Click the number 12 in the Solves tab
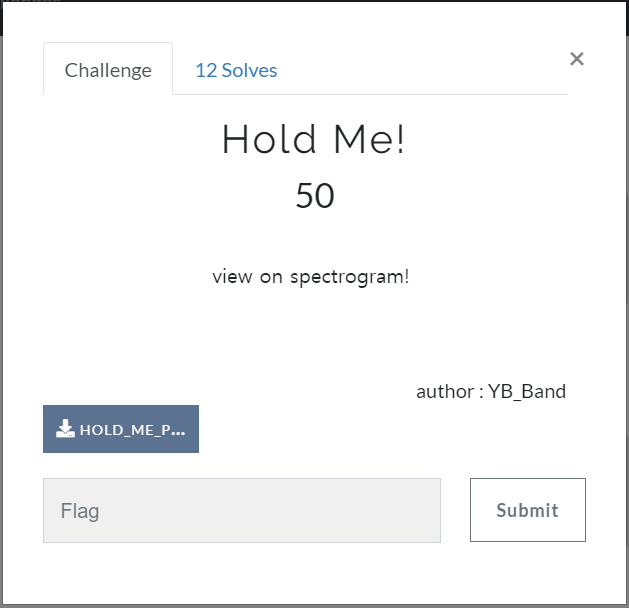Viewport: 629px width, 608px height. 205,70
